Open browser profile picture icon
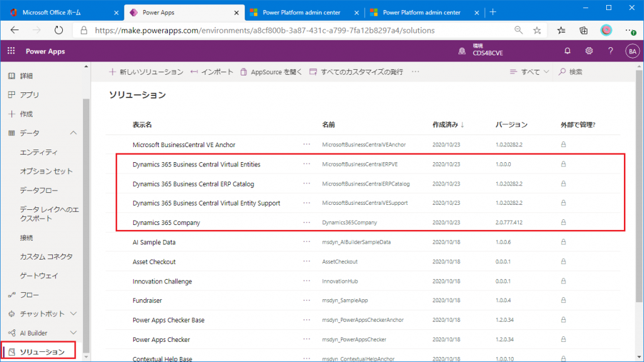 click(x=606, y=30)
